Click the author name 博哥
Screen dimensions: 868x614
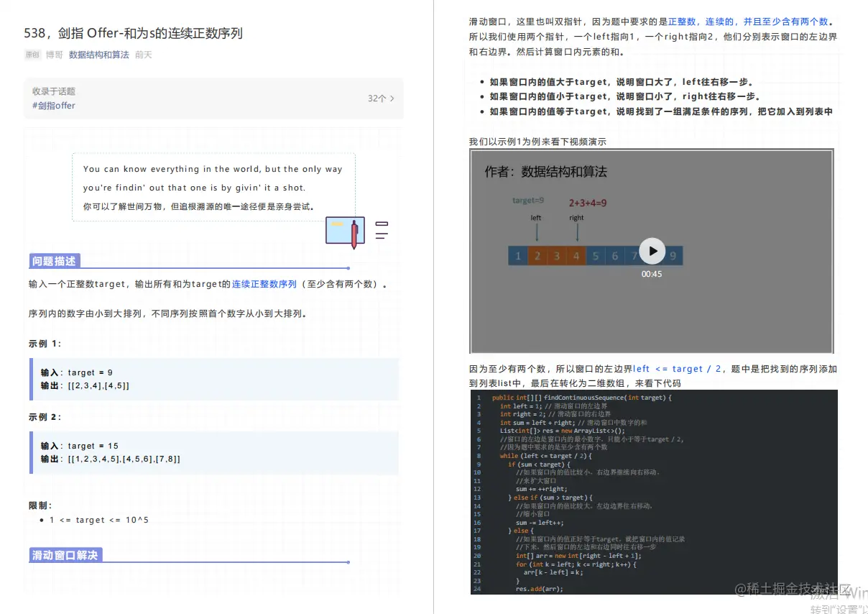click(x=53, y=55)
